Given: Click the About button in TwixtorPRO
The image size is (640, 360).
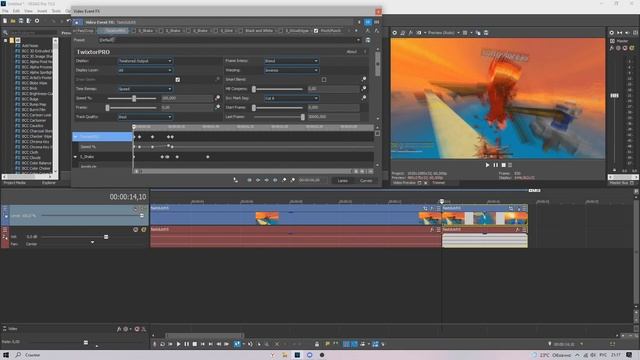Looking at the screenshot, I should [351, 52].
